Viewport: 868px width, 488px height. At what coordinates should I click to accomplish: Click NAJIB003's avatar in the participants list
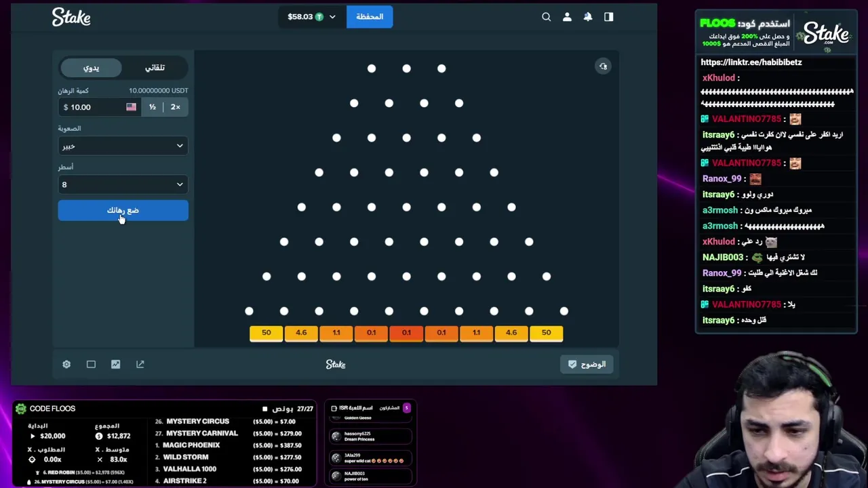pos(336,476)
